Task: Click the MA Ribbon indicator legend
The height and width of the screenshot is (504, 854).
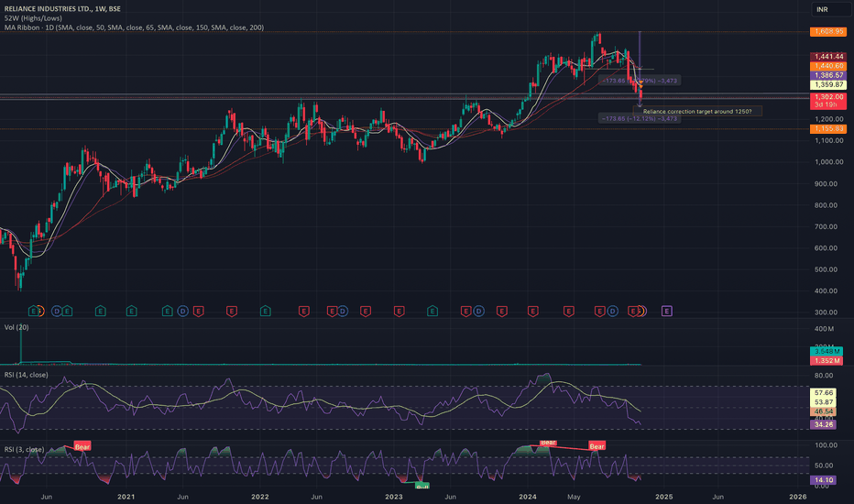Action: pyautogui.click(x=134, y=27)
